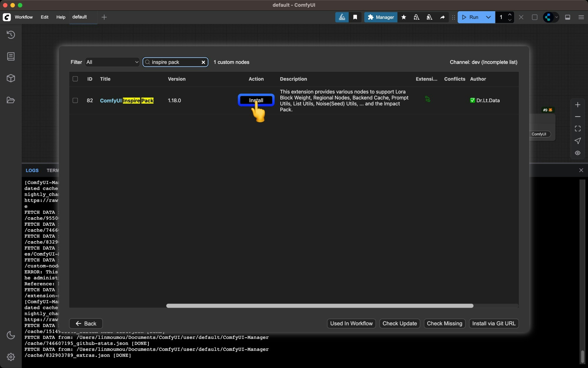This screenshot has height=368, width=588.
Task: Open the Filter dropdown set to All
Action: point(112,62)
